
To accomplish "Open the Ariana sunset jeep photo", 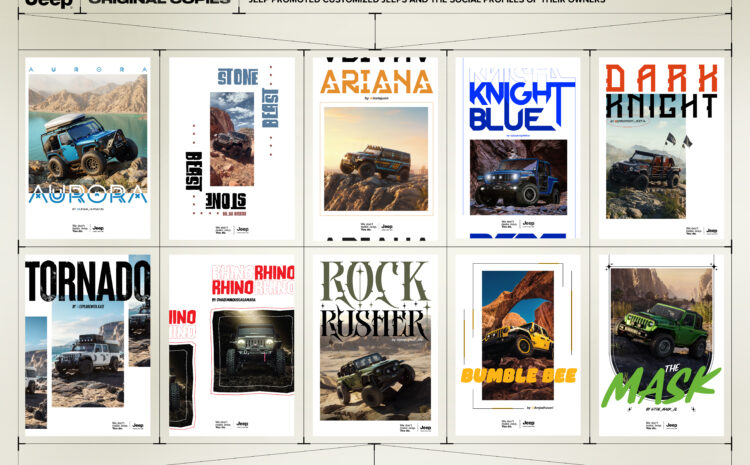I will (376, 159).
